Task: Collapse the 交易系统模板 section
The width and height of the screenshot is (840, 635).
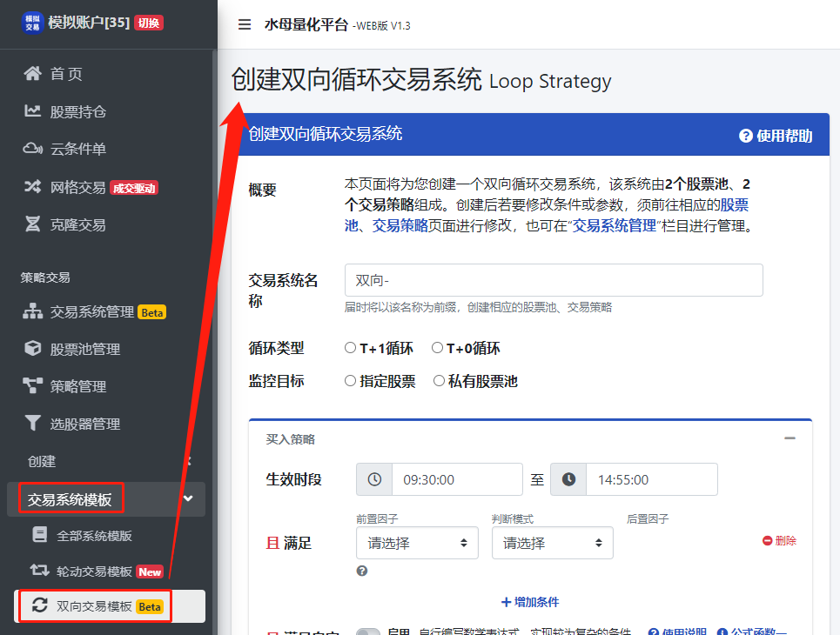Action: click(x=188, y=499)
